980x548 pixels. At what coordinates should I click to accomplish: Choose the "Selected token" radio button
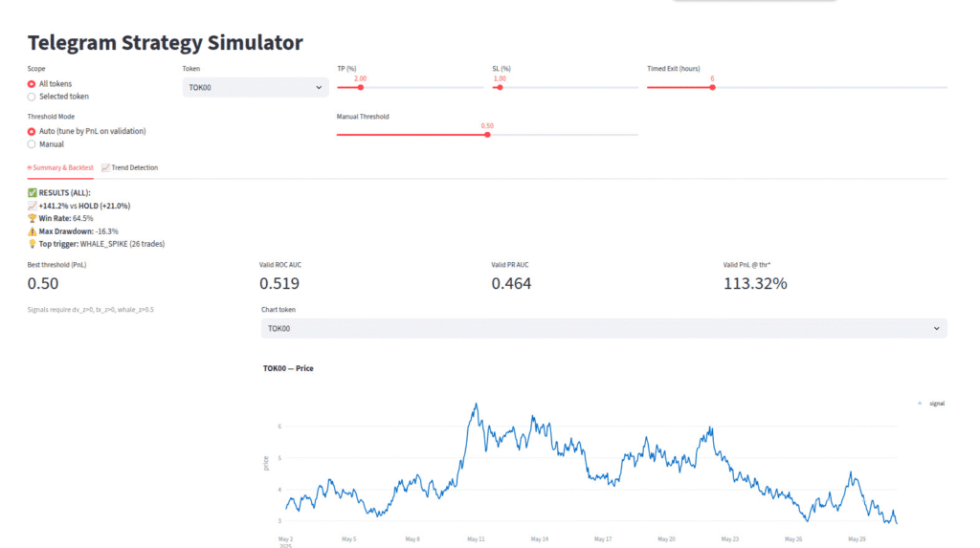point(32,97)
